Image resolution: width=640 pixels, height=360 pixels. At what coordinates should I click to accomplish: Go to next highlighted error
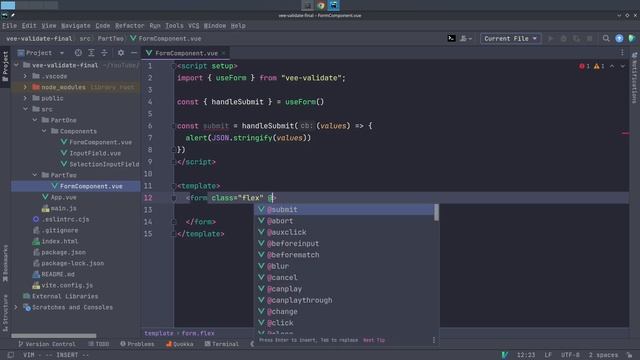point(622,66)
